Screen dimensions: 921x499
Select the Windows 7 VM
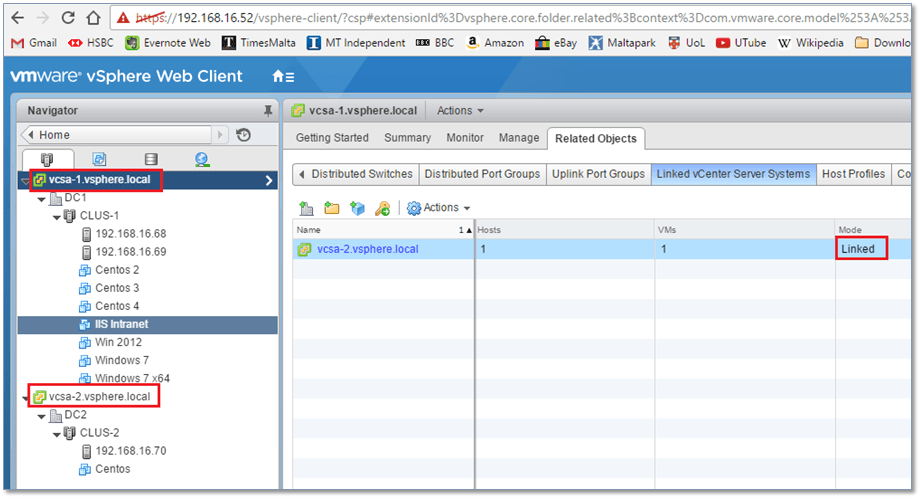[122, 360]
